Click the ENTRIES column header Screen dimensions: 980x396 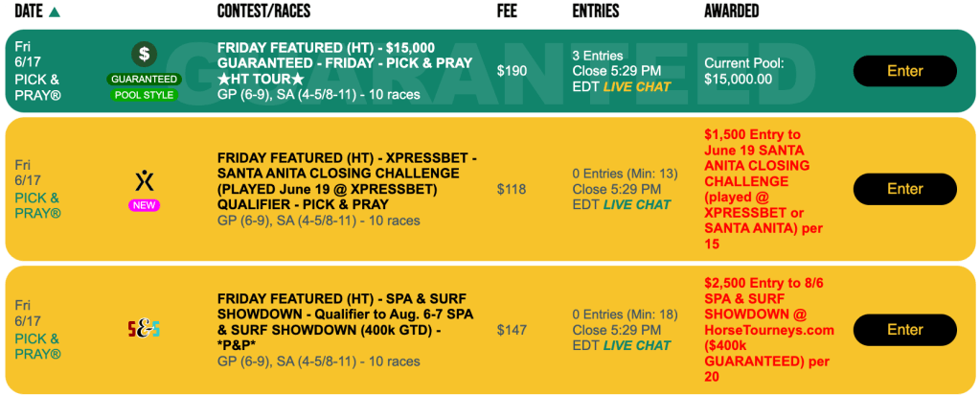coord(595,12)
